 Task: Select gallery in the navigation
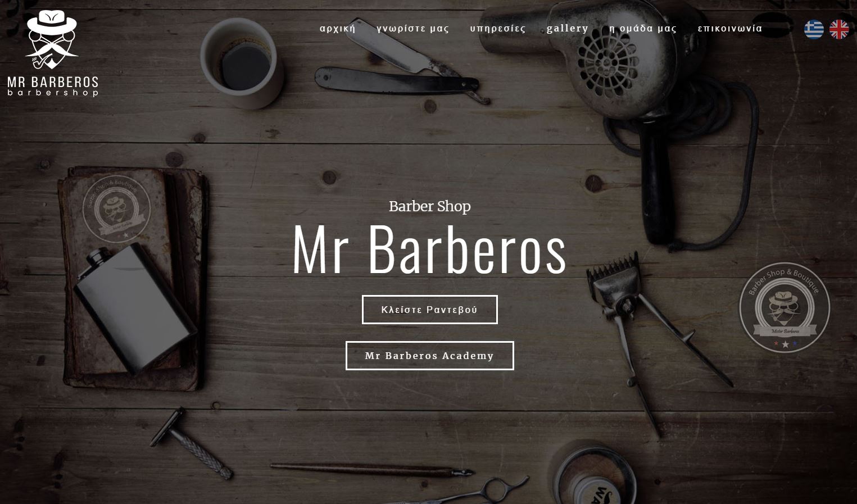tap(568, 29)
